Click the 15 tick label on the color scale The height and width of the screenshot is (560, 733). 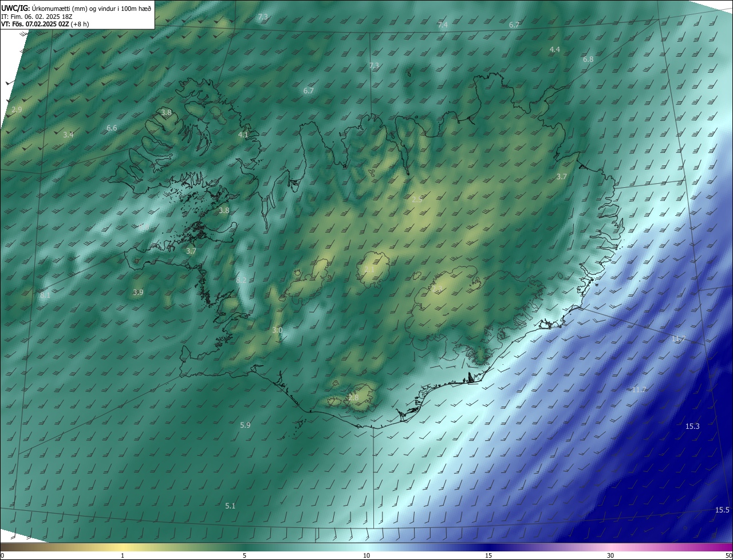(x=488, y=555)
